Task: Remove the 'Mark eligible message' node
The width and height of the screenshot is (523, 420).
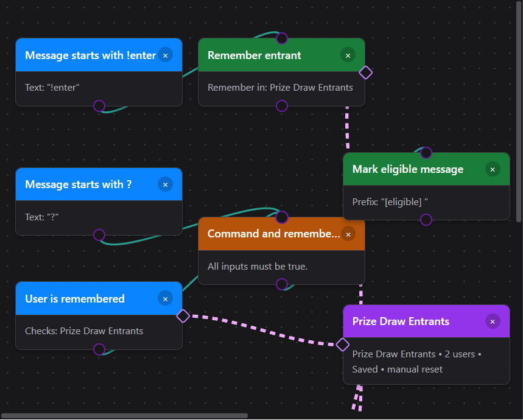Action: click(x=493, y=169)
